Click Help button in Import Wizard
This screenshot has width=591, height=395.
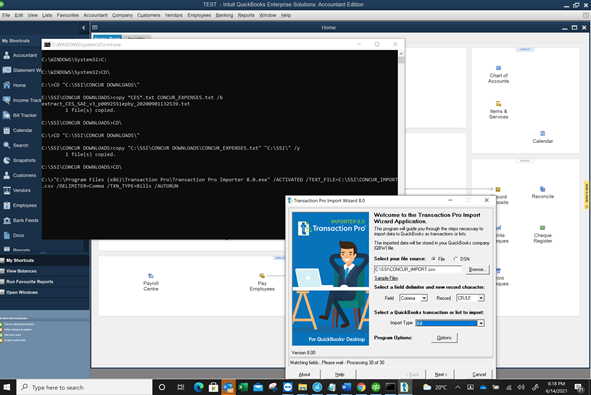tap(339, 374)
